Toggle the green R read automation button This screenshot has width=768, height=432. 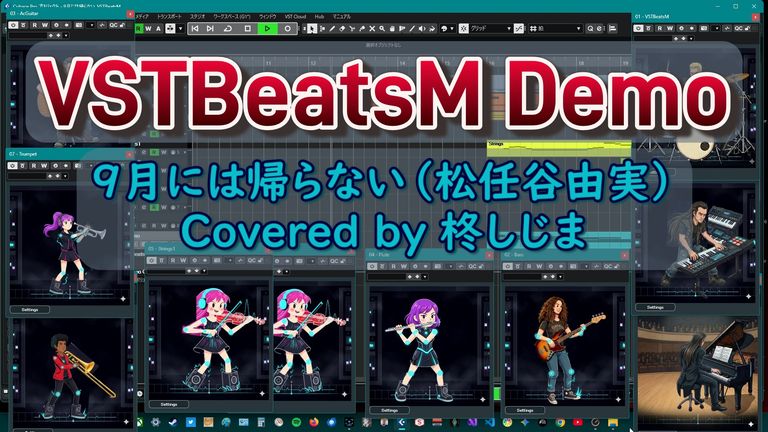tap(139, 29)
